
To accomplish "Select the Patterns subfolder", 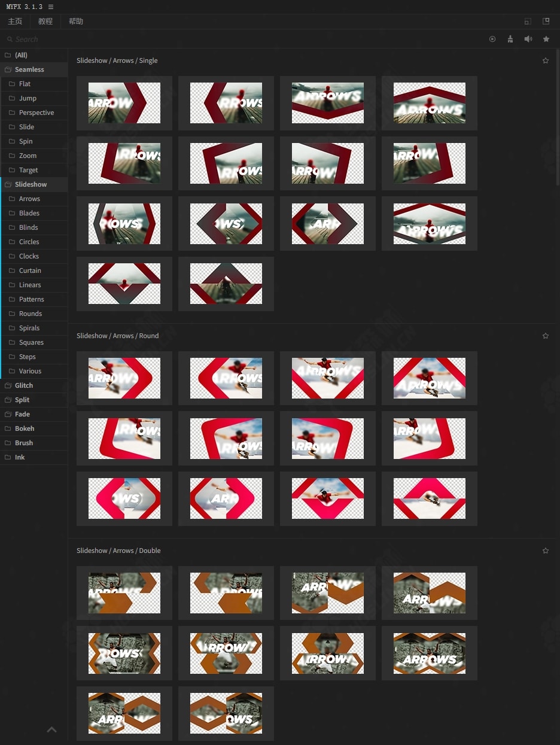I will pos(34,299).
